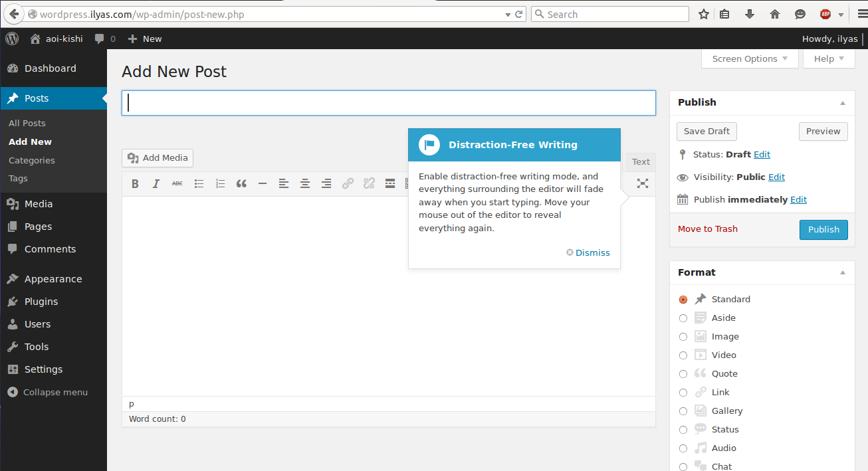Image resolution: width=868 pixels, height=471 pixels.
Task: Click the browser URL address bar
Action: 266,14
